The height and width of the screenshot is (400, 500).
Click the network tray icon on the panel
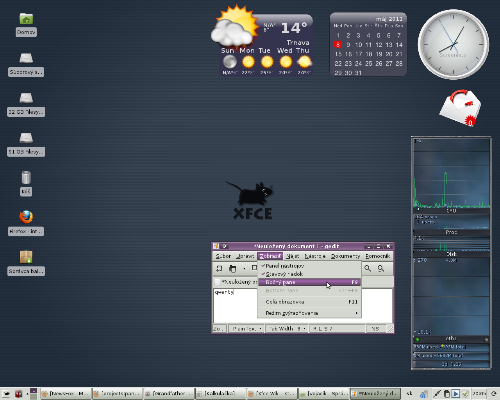424,394
